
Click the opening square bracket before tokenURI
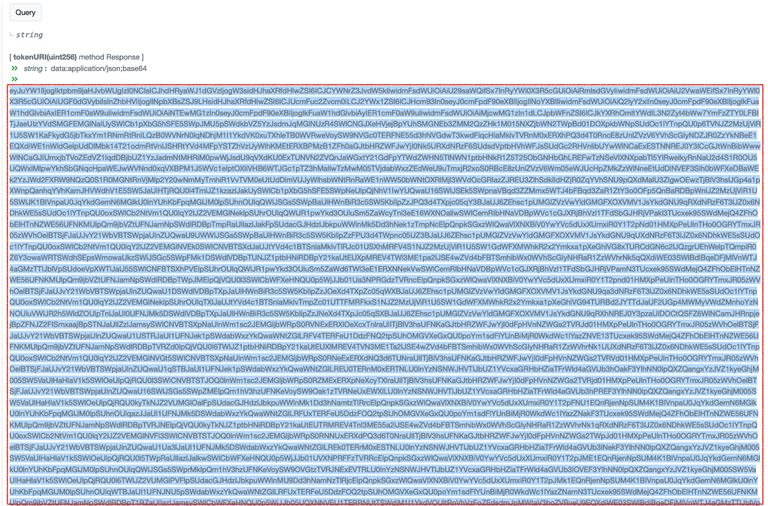[11, 58]
